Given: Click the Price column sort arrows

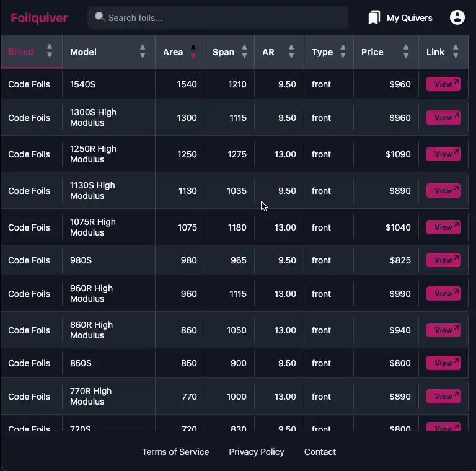Looking at the screenshot, I should click(406, 51).
